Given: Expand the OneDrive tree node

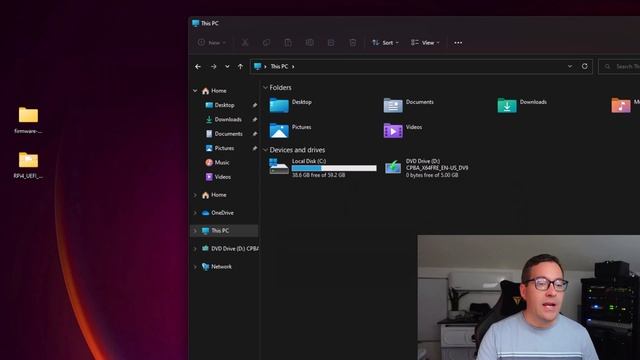Looking at the screenshot, I should click(x=195, y=213).
